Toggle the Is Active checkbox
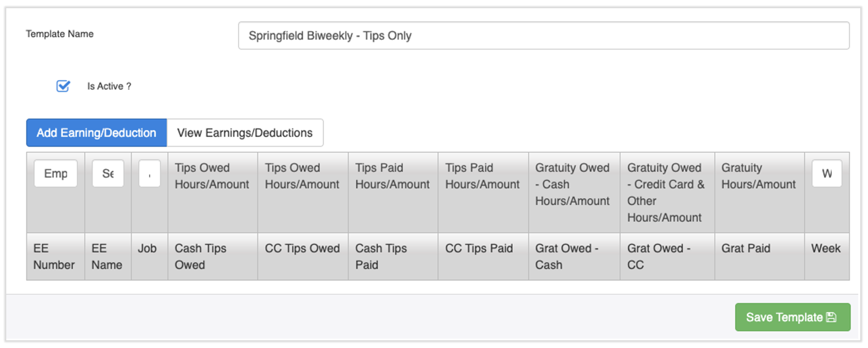This screenshot has height=348, width=868. coord(63,86)
